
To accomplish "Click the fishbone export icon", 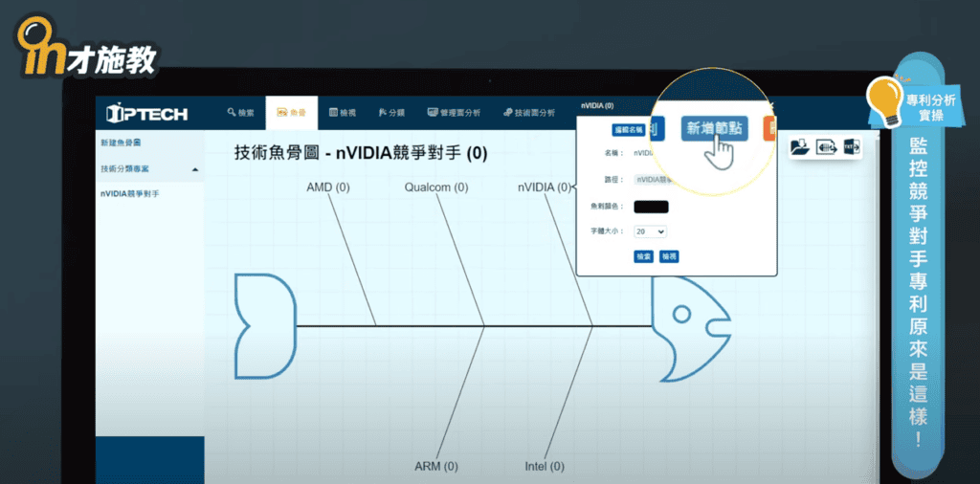I will tap(826, 147).
